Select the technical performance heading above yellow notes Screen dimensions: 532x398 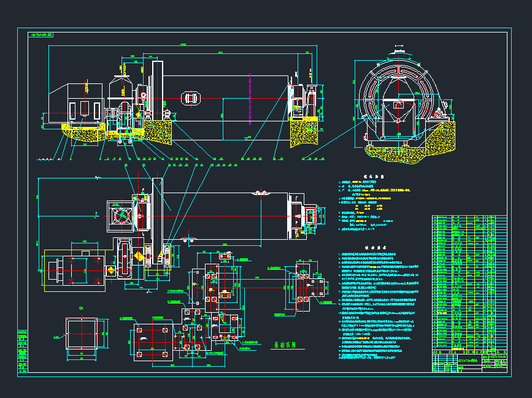click(374, 175)
